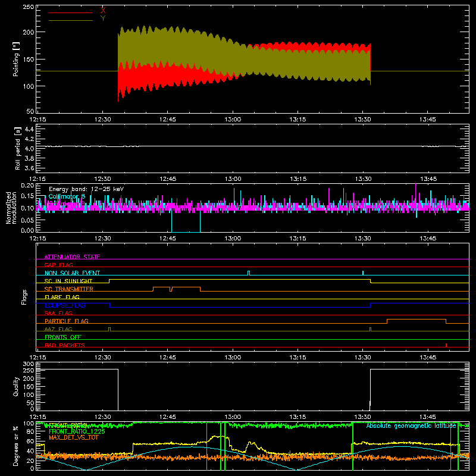Click the 'Flags' y-axis title
Screen dimensions: 476x476
point(24,297)
